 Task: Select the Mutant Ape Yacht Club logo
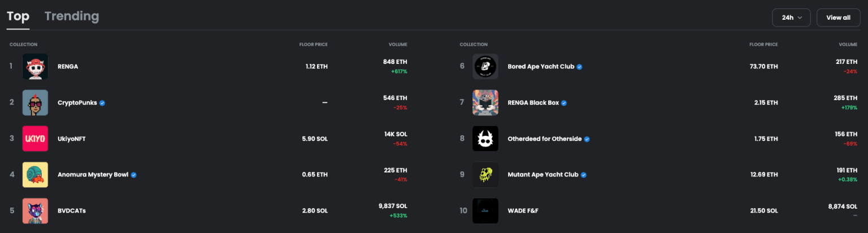485,175
